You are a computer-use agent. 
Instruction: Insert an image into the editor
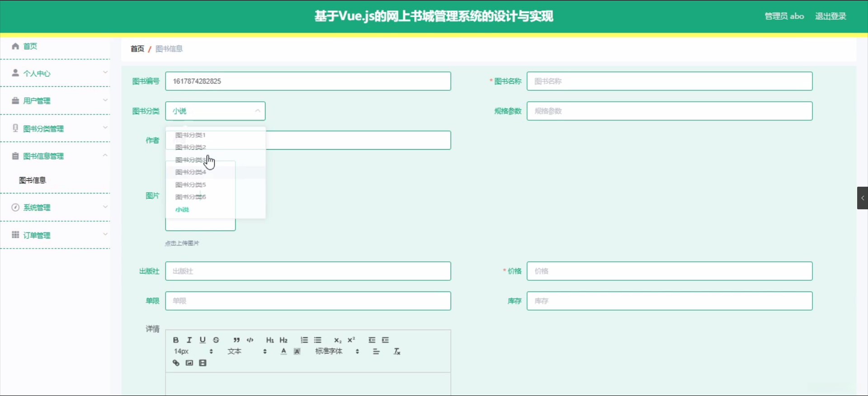tap(189, 363)
